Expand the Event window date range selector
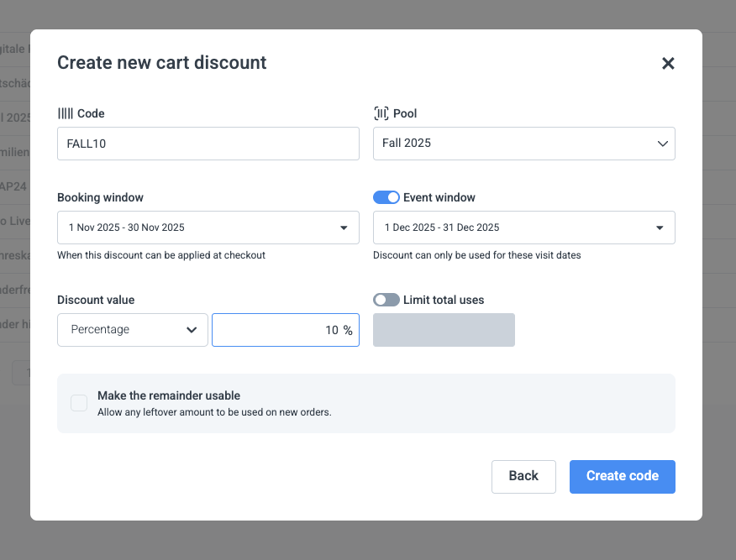Screen dimensions: 736x560 point(523,228)
